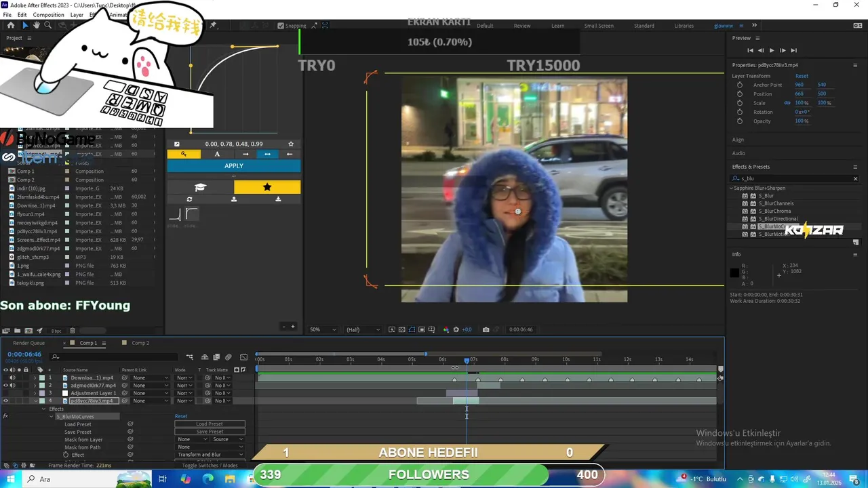Image resolution: width=868 pixels, height=488 pixels.
Task: Toggle Scale constrain proportions link
Action: click(x=787, y=103)
